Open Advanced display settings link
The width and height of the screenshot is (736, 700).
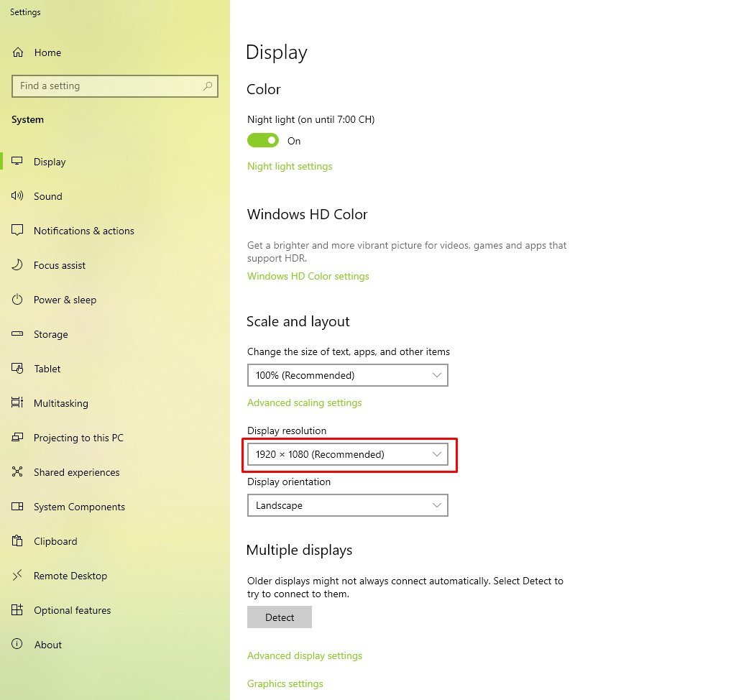(x=305, y=655)
